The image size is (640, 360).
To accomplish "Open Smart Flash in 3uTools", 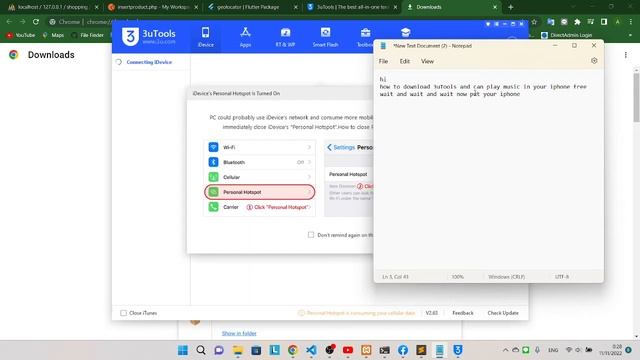I will (325, 37).
